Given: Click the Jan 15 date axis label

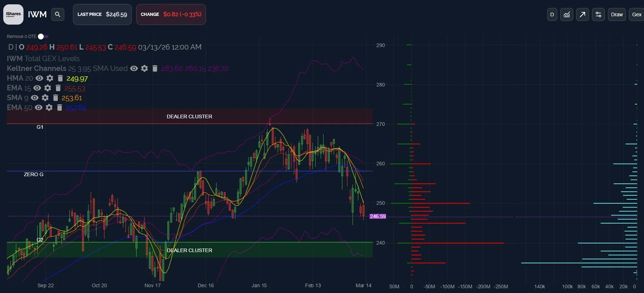Looking at the screenshot, I should [x=259, y=285].
